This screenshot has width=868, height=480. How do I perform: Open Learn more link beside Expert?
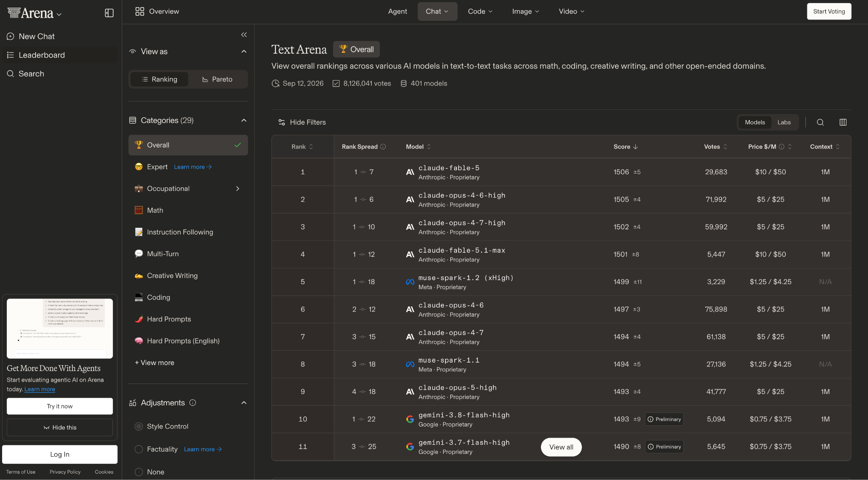(x=193, y=167)
